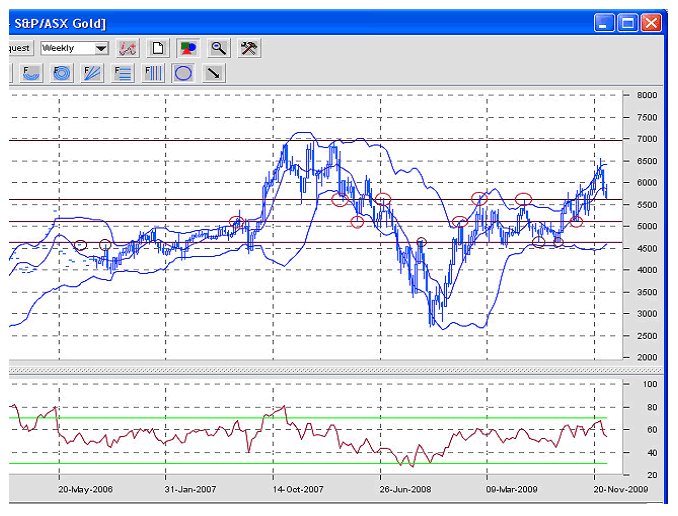The image size is (678, 516).
Task: Click the 26-Jun-2008 date label on time axis
Action: pos(404,491)
